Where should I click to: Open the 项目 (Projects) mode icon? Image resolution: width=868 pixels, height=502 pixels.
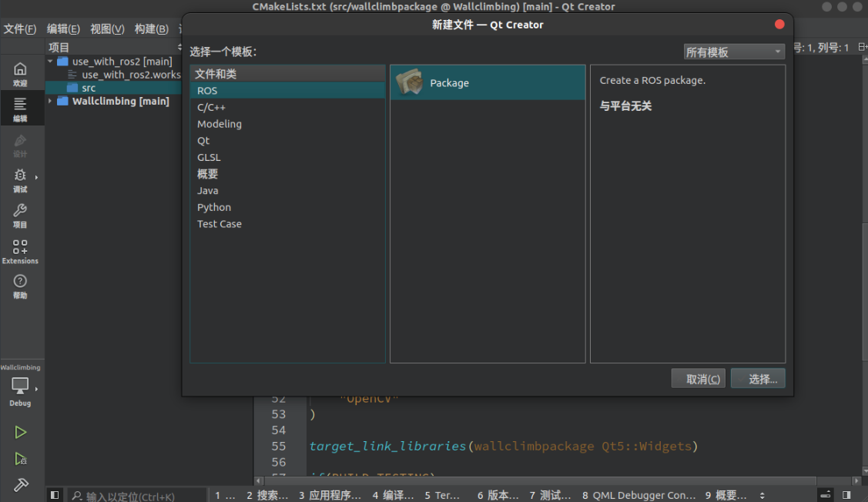(22, 216)
